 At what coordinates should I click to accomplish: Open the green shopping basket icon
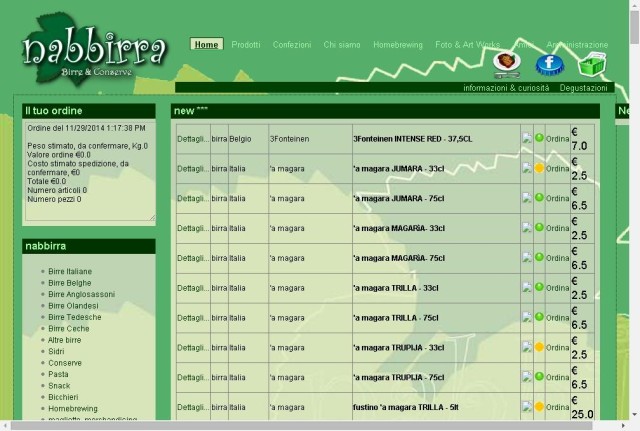(592, 64)
